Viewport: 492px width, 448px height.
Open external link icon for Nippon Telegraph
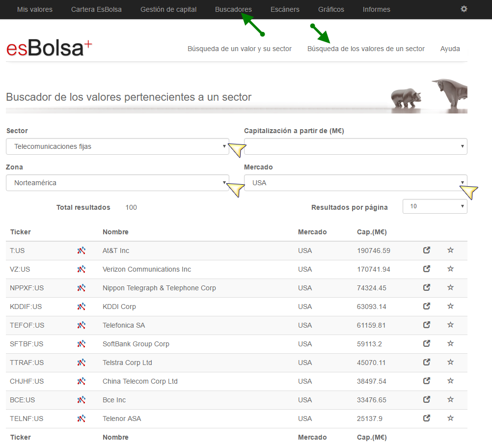pos(426,287)
